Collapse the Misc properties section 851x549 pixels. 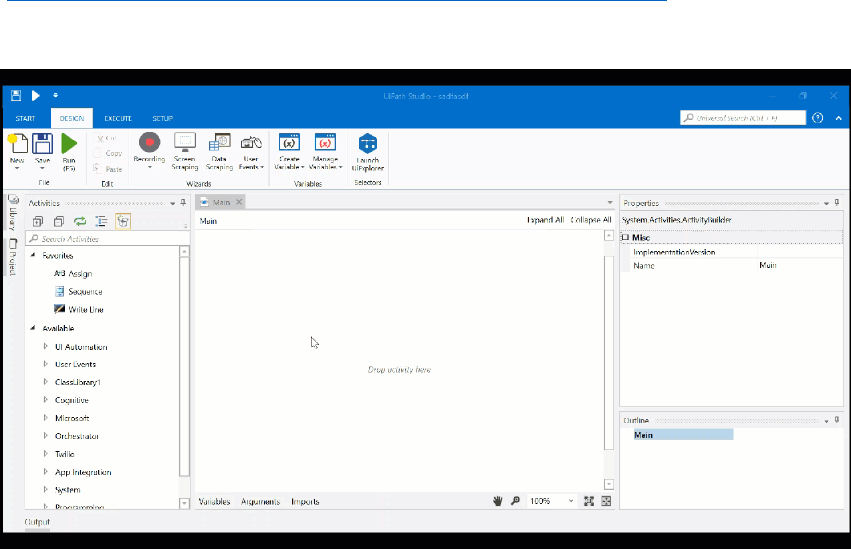click(x=625, y=237)
